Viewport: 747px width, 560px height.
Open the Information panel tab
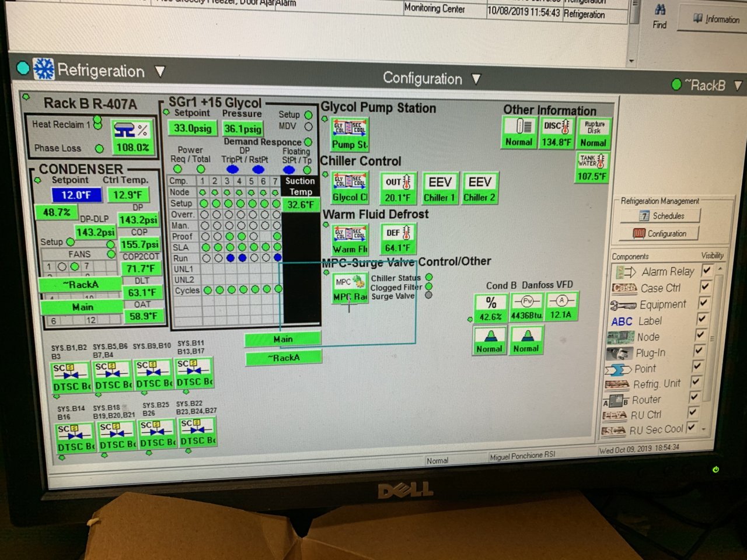(715, 19)
